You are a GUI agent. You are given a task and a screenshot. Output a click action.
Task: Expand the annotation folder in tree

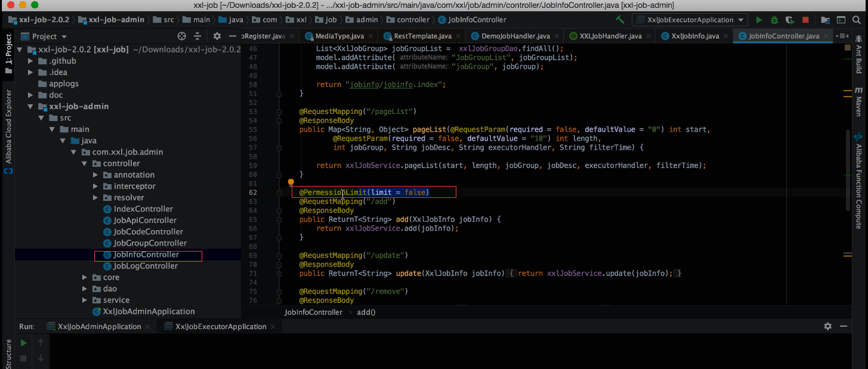(x=96, y=175)
